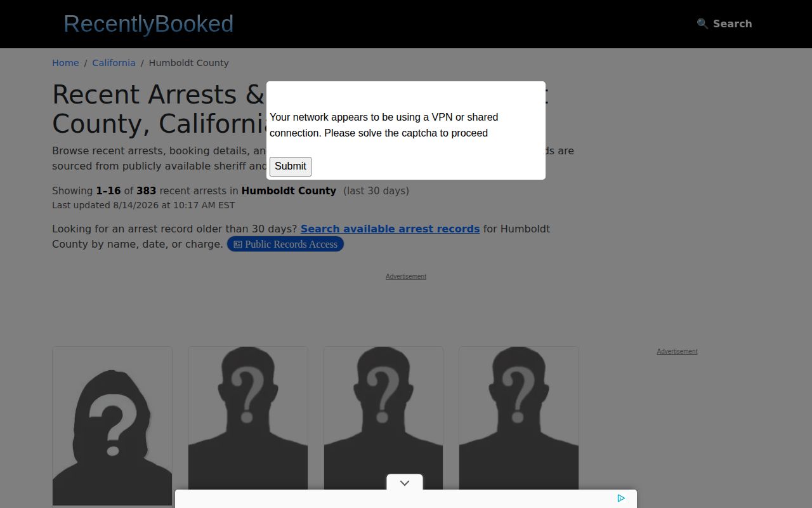
Task: Open the first hooded silhouette mugshot
Action: point(112,426)
